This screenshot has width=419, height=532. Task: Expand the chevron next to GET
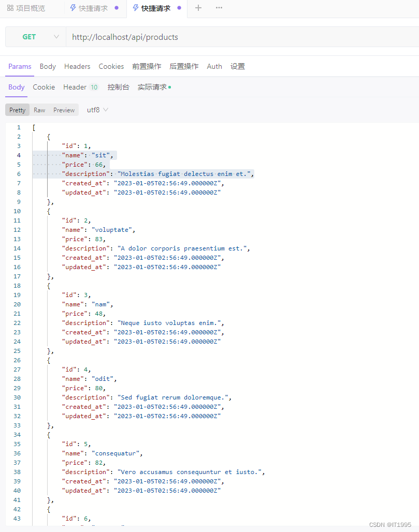pyautogui.click(x=56, y=37)
